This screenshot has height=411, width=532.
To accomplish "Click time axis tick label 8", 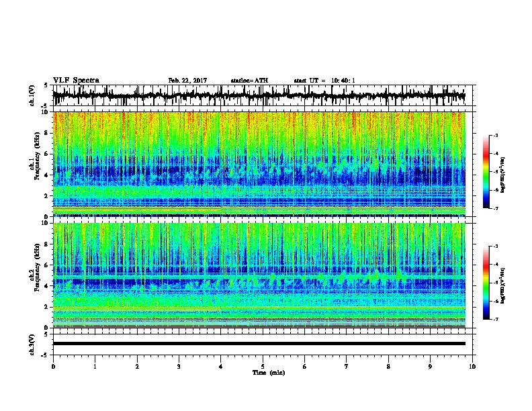I will pyautogui.click(x=388, y=367).
